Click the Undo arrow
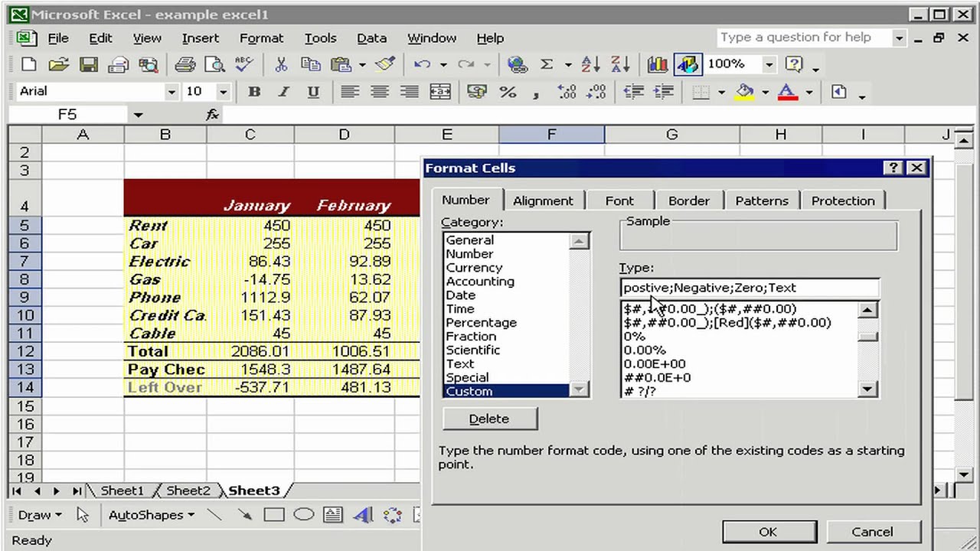 pos(422,65)
